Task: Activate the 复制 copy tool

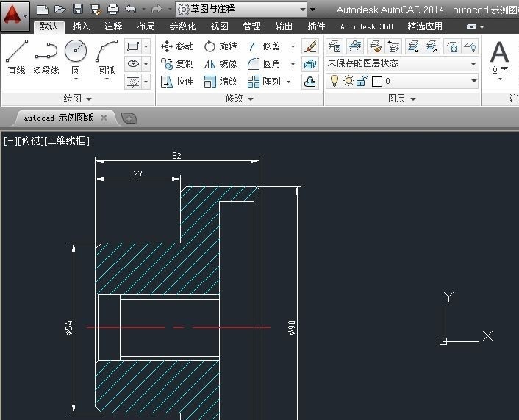Action: (177, 63)
